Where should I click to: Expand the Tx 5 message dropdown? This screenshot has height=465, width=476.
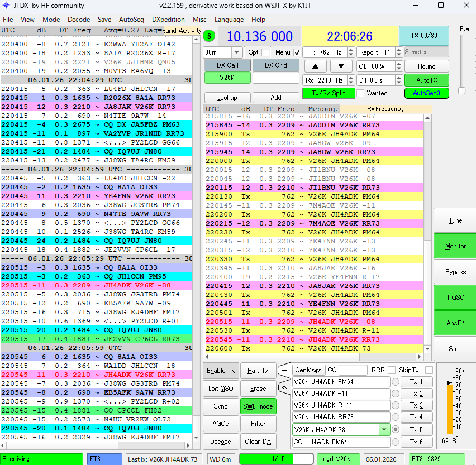[384, 430]
